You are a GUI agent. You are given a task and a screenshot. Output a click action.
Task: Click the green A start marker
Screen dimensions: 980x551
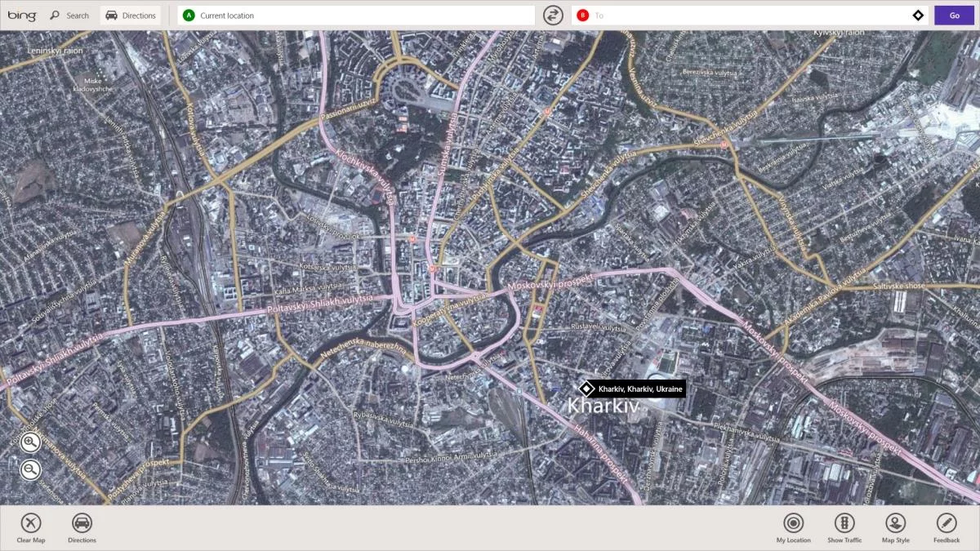189,16
